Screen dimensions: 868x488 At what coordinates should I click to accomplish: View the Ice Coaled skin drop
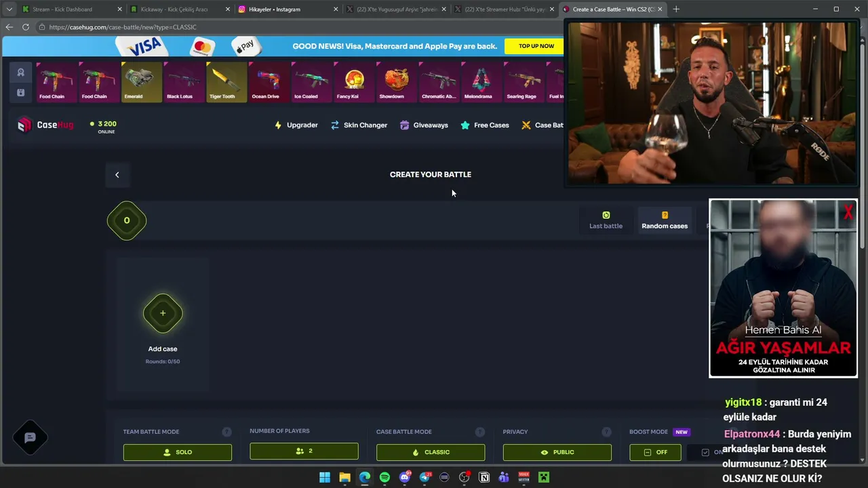[311, 82]
